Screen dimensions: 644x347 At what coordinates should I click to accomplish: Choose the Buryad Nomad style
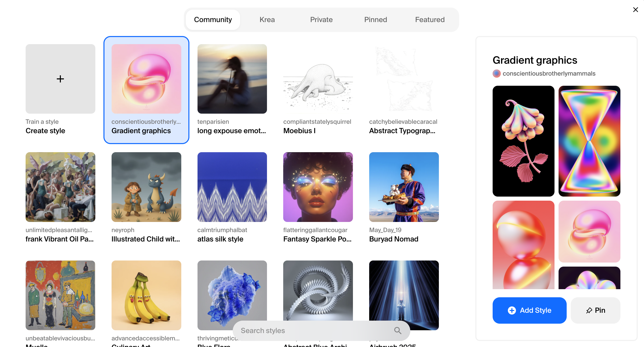404,187
